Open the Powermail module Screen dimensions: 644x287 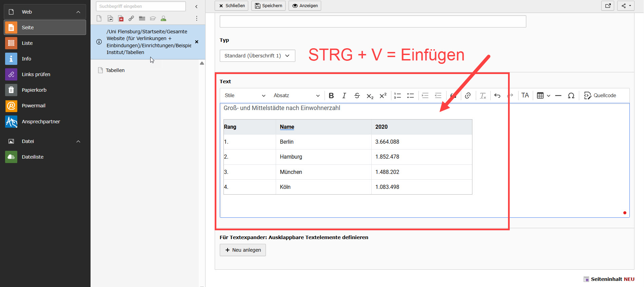pos(33,106)
